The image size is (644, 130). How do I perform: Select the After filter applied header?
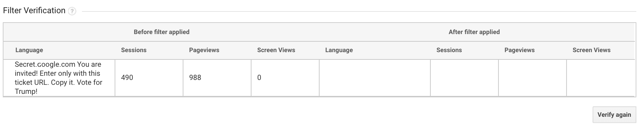(474, 32)
